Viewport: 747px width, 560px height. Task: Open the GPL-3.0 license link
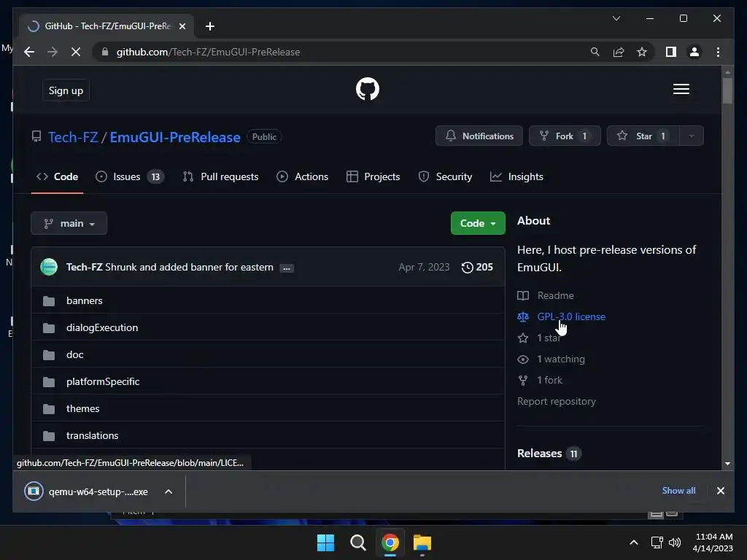coord(571,316)
